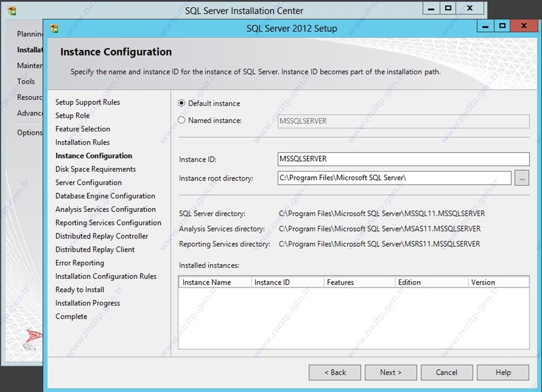Open Tools in Installation Center window
The height and width of the screenshot is (392, 542).
(26, 82)
